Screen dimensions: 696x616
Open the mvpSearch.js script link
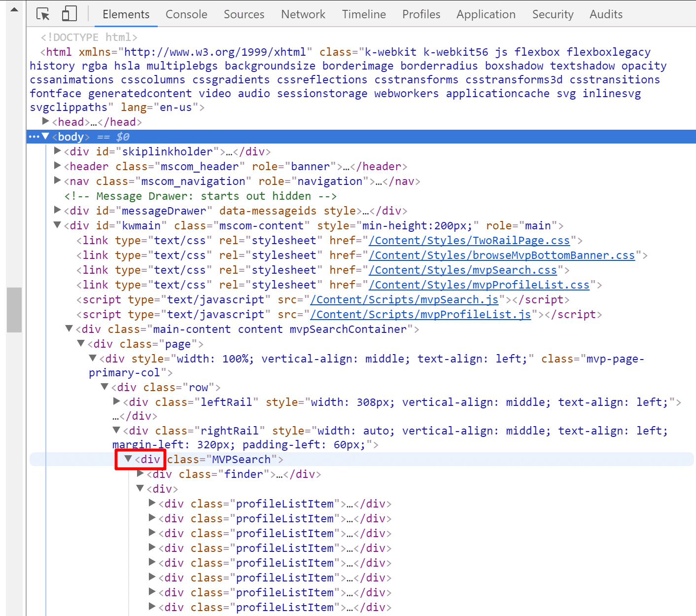[x=404, y=300]
